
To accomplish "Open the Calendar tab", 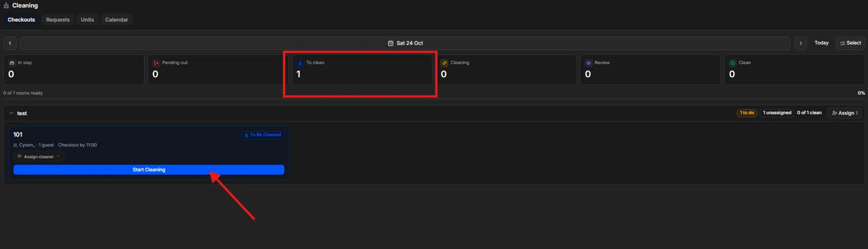I will pyautogui.click(x=117, y=20).
